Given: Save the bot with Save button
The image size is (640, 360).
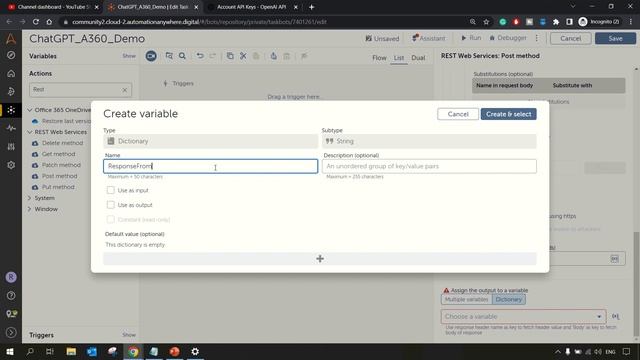Looking at the screenshot, I should point(615,38).
